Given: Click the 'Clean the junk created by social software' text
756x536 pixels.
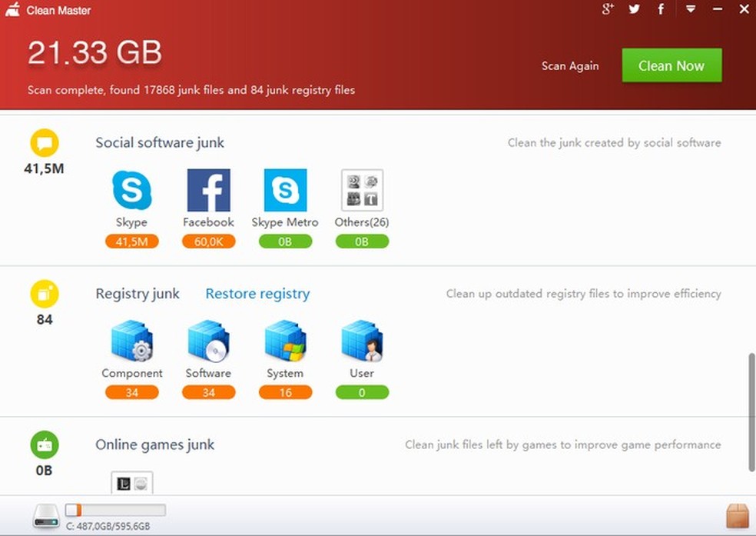Looking at the screenshot, I should (615, 143).
